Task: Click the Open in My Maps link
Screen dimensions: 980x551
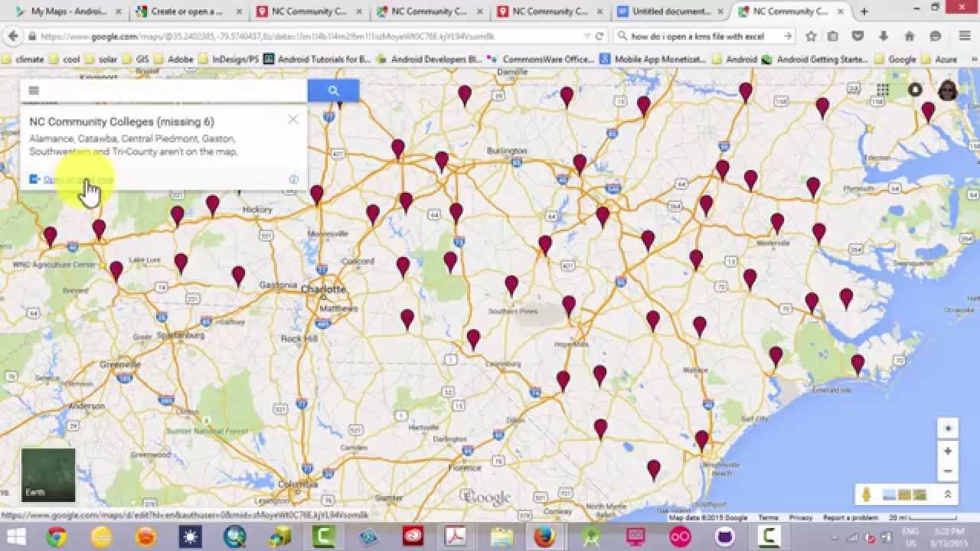Action: pos(80,179)
